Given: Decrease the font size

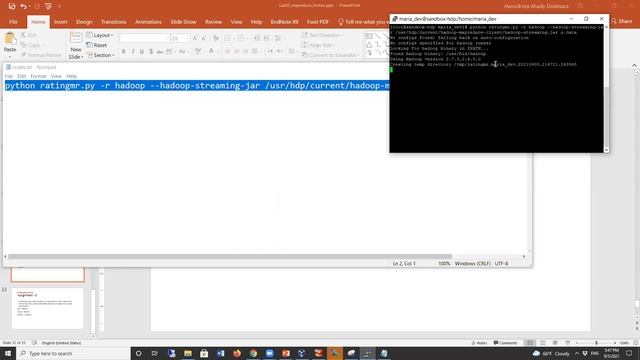Looking at the screenshot, I should [x=204, y=38].
